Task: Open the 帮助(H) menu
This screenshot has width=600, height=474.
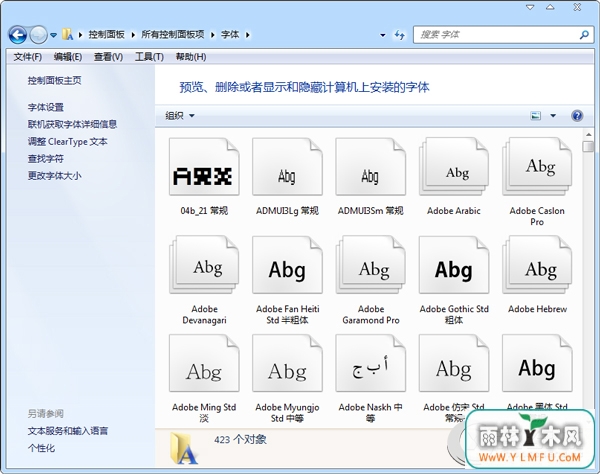Action: 191,57
